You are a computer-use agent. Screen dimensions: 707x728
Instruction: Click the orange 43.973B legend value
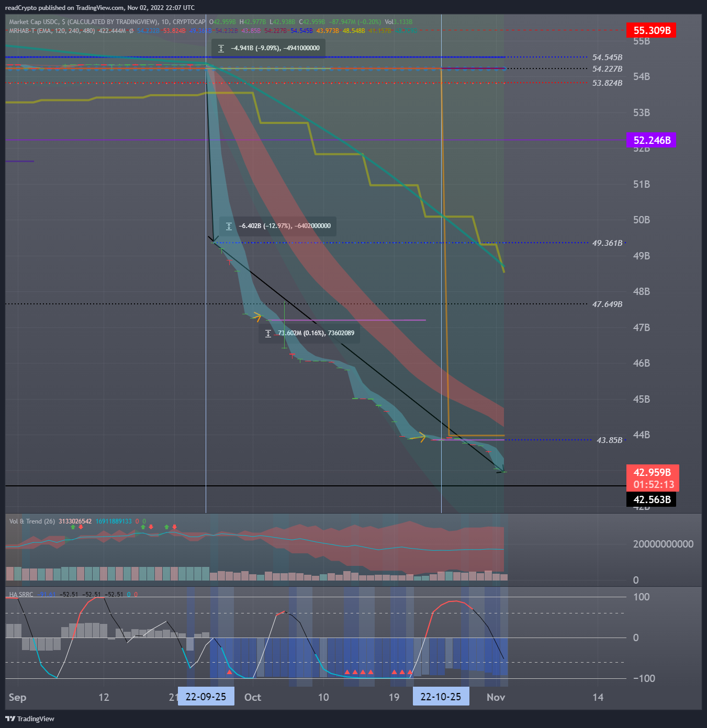click(x=328, y=31)
